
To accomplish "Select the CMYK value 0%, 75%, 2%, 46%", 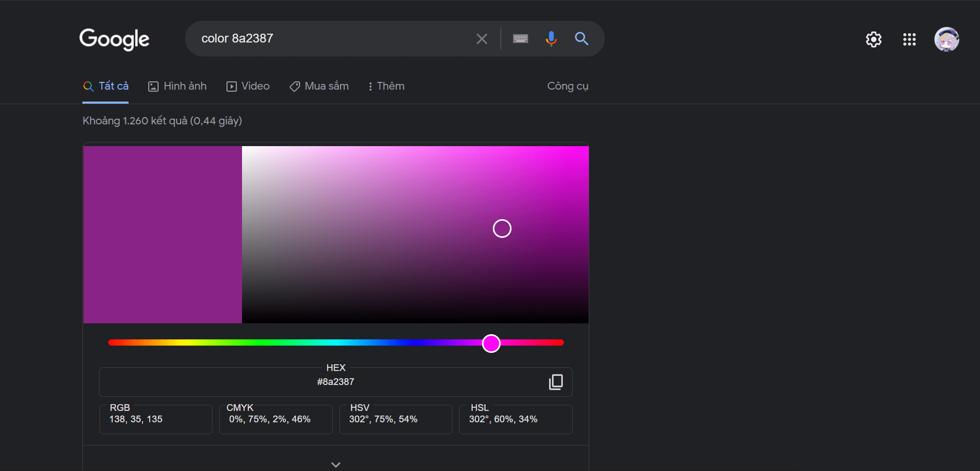I will (270, 419).
